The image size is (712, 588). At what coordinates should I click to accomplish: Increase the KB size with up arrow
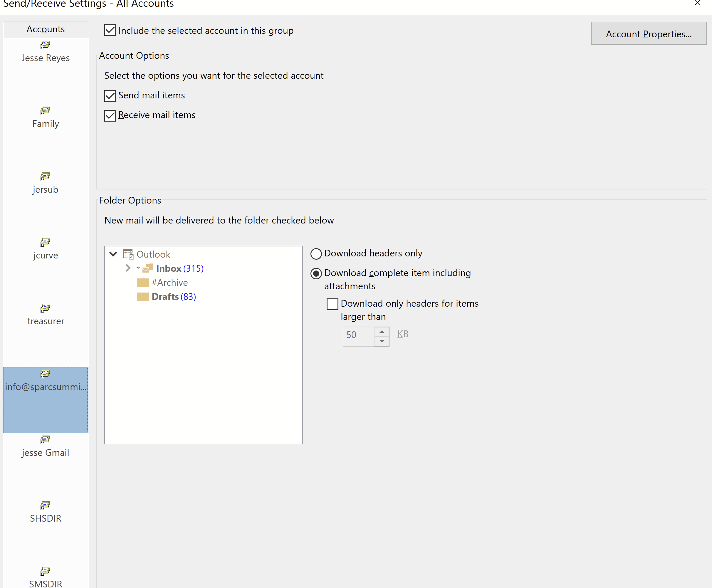click(382, 332)
